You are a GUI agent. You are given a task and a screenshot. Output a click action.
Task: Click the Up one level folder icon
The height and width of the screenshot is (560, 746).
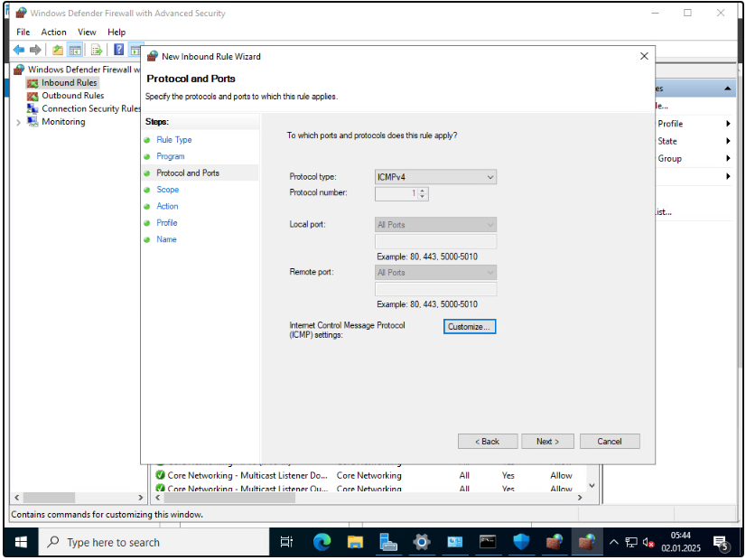tap(58, 50)
